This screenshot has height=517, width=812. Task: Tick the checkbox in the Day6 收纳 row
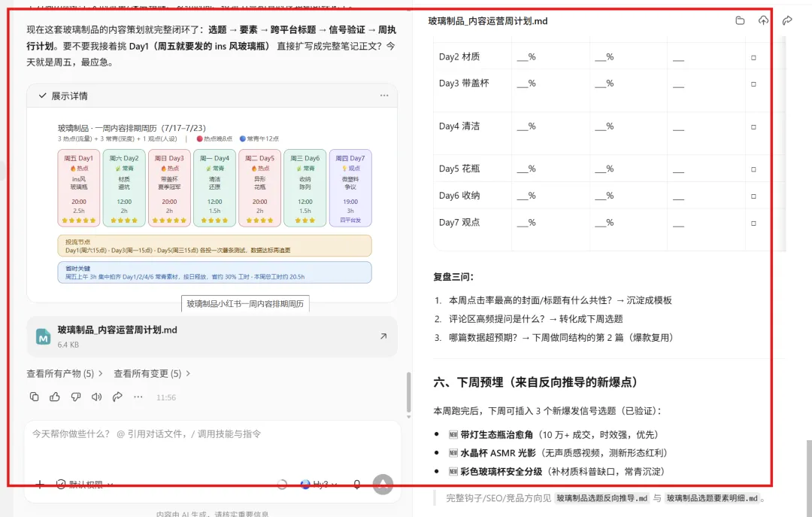pos(753,196)
